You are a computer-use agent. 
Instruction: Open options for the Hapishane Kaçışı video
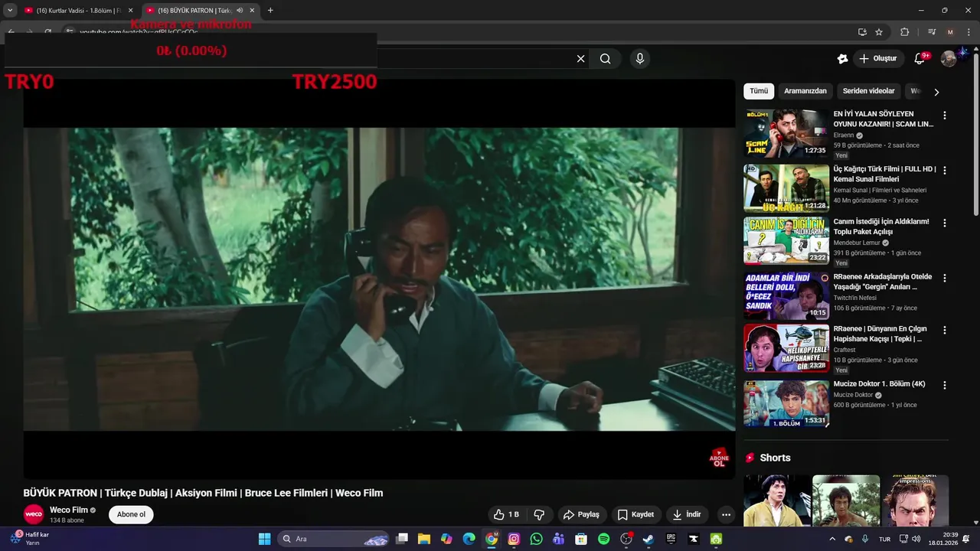[944, 331]
